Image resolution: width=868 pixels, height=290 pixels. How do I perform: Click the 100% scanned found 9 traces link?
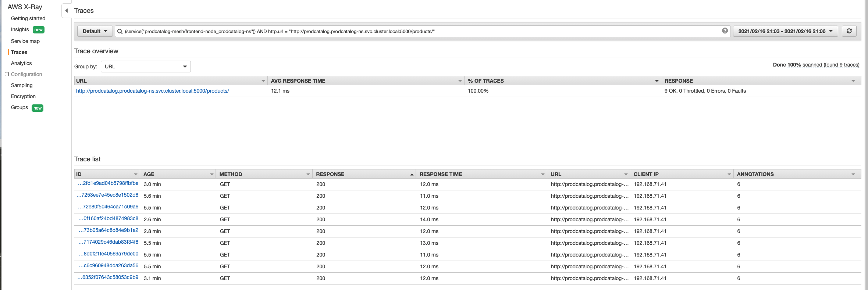(x=823, y=65)
